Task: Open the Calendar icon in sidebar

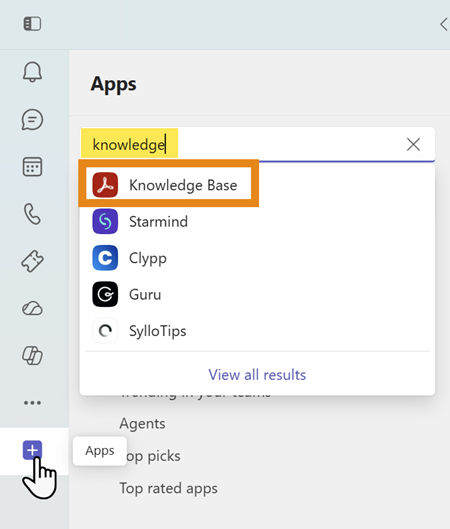Action: pyautogui.click(x=32, y=166)
